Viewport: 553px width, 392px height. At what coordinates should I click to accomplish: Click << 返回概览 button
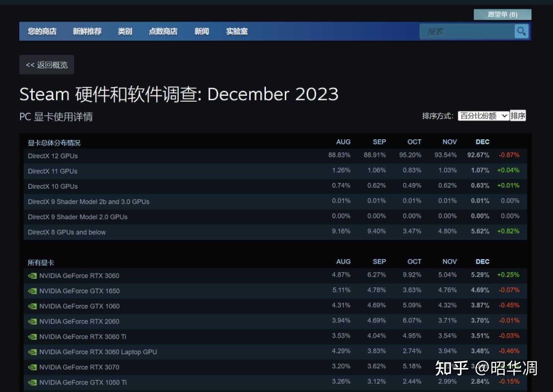[x=47, y=65]
